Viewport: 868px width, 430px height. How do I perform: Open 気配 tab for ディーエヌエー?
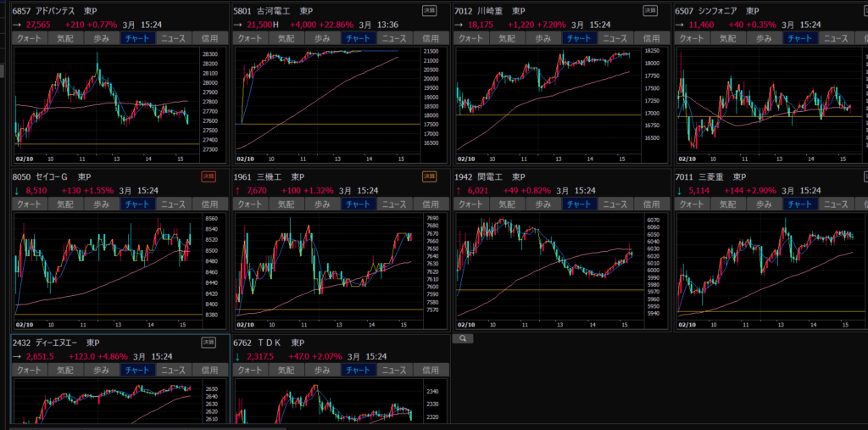point(65,370)
